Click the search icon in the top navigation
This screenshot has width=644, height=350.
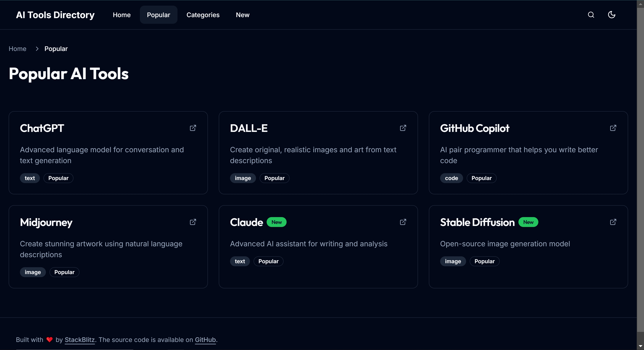(x=591, y=14)
